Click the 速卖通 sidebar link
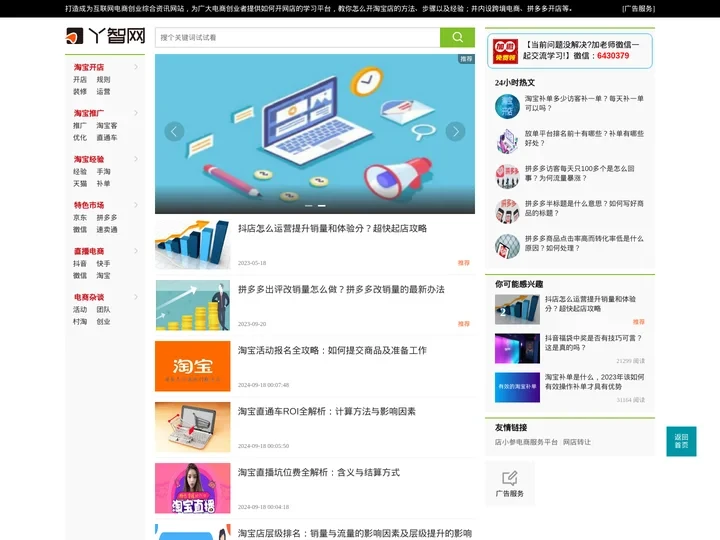 pyautogui.click(x=107, y=229)
